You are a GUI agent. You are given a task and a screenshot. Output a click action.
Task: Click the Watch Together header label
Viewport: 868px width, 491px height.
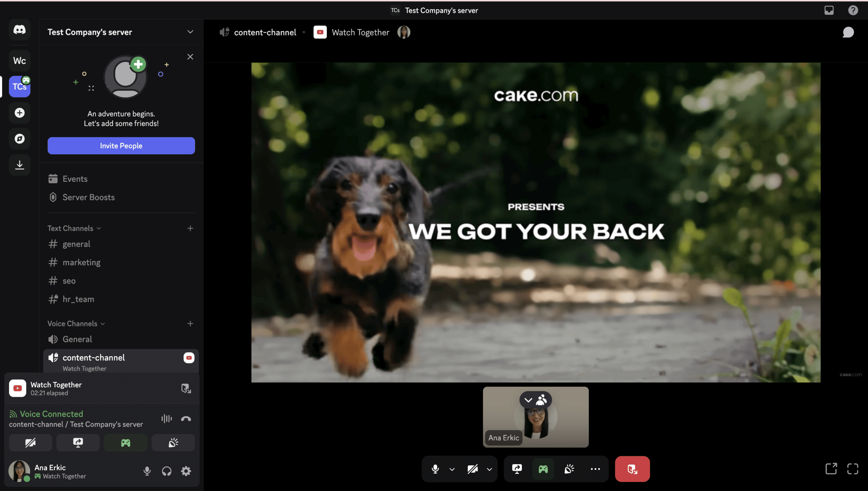(x=361, y=32)
